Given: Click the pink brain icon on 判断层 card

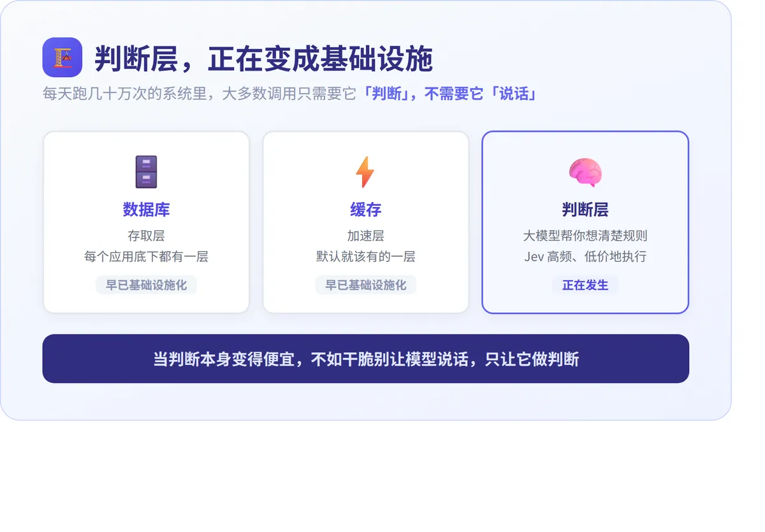Looking at the screenshot, I should tap(585, 172).
